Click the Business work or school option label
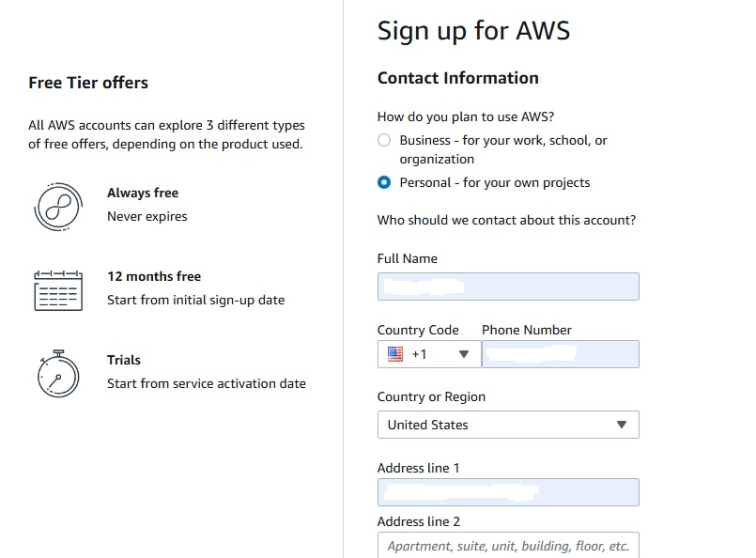 (x=502, y=149)
